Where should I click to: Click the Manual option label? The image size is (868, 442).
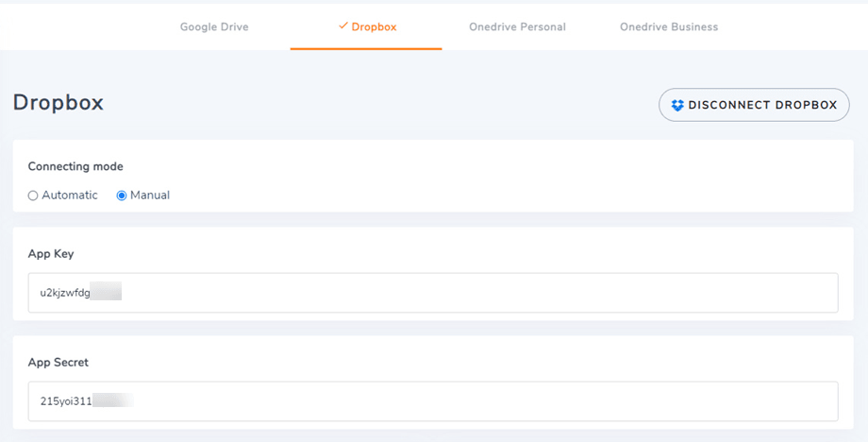pos(150,195)
